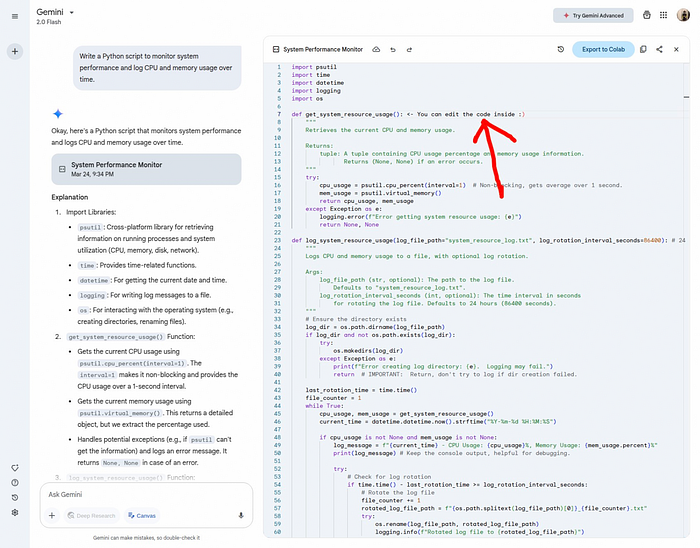Copy the canvas code contents

pyautogui.click(x=643, y=49)
